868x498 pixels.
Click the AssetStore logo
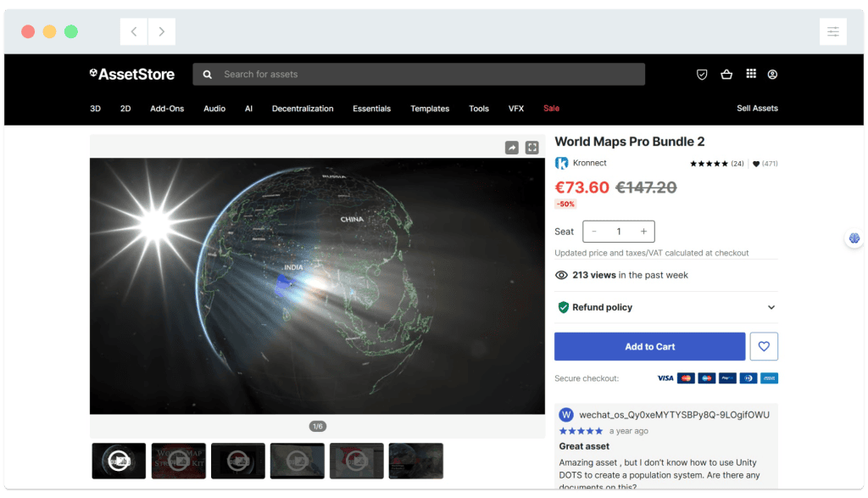pyautogui.click(x=131, y=74)
